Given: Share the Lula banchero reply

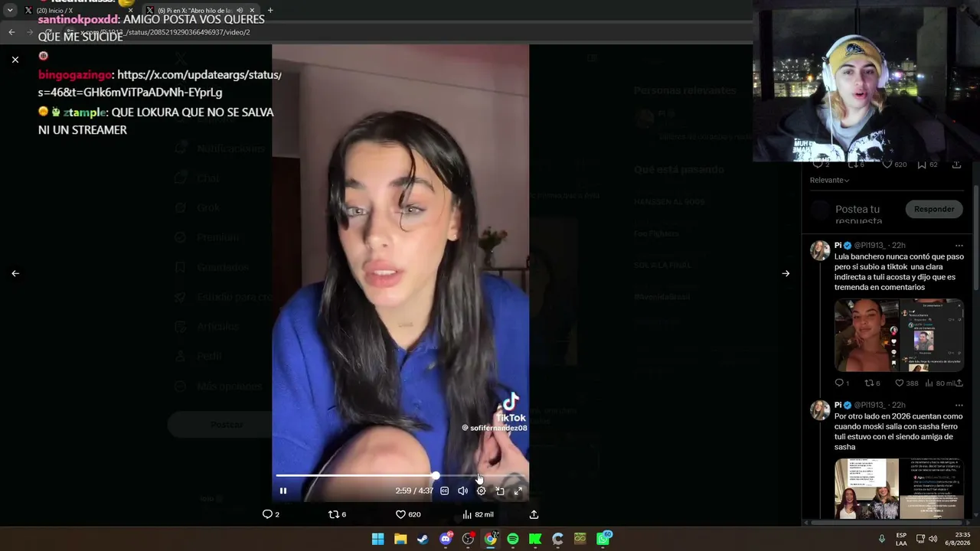Looking at the screenshot, I should pos(960,383).
